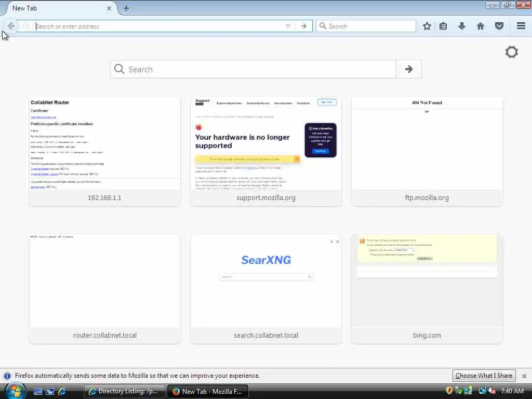This screenshot has height=399, width=532.
Task: Restore down the Firefox window
Action: click(x=508, y=5)
